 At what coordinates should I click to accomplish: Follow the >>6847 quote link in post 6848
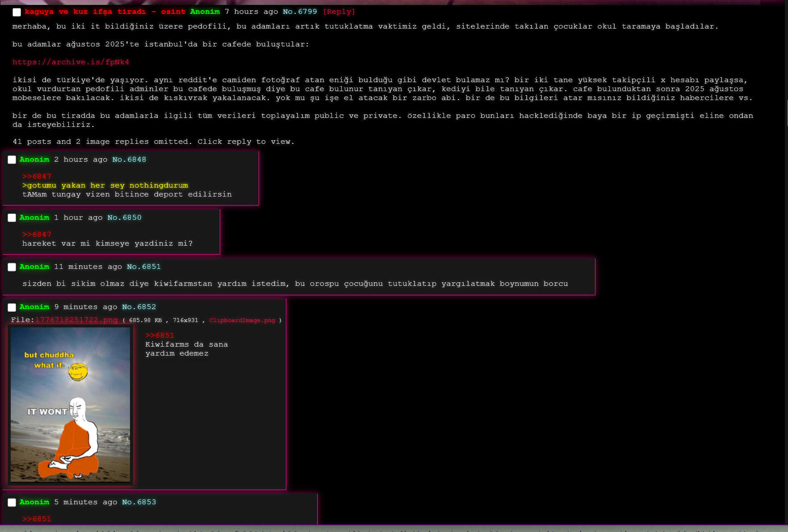coord(37,176)
